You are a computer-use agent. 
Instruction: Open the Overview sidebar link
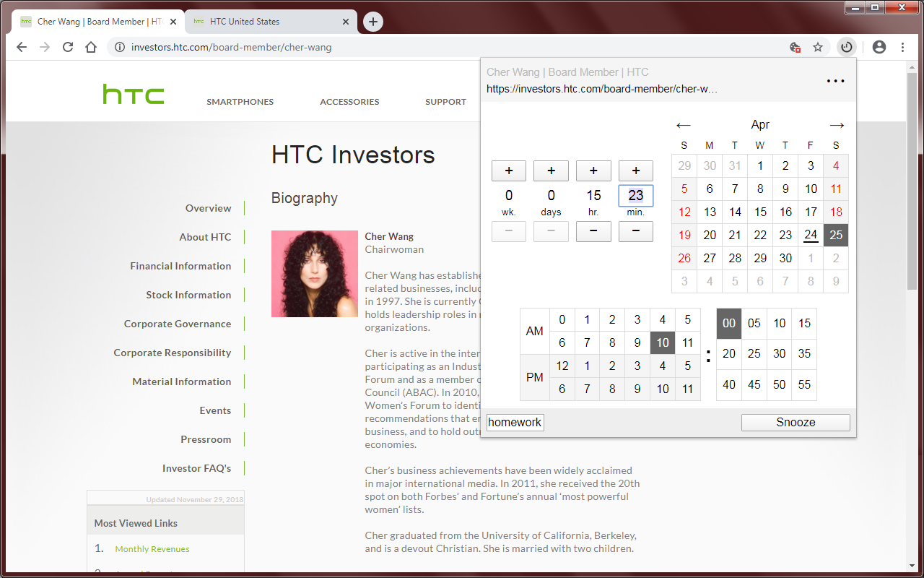[209, 208]
